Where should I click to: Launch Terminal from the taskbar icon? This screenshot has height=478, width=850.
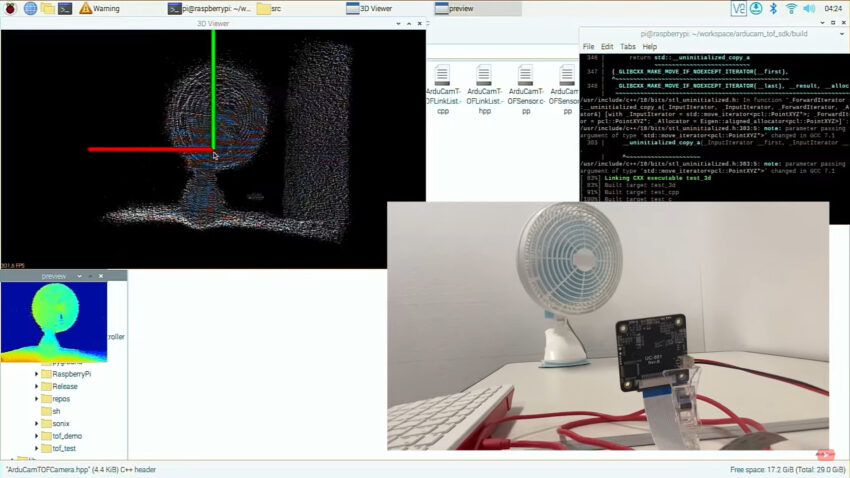[65, 8]
